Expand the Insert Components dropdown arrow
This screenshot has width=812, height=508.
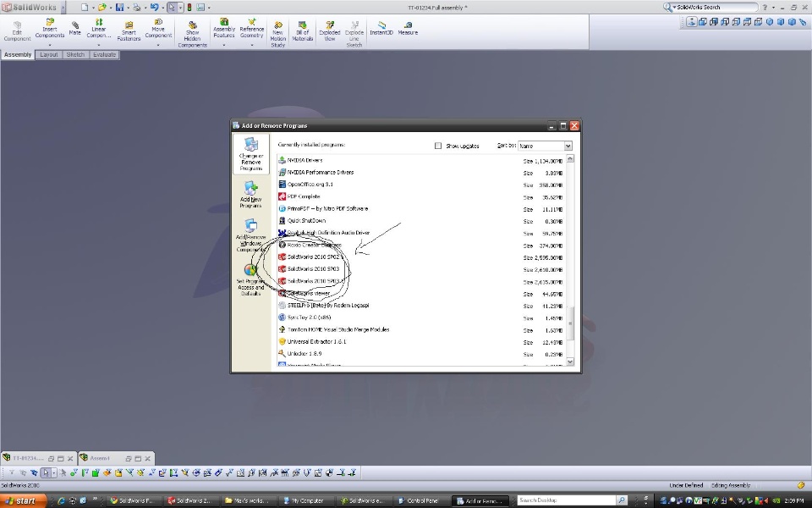(50, 45)
